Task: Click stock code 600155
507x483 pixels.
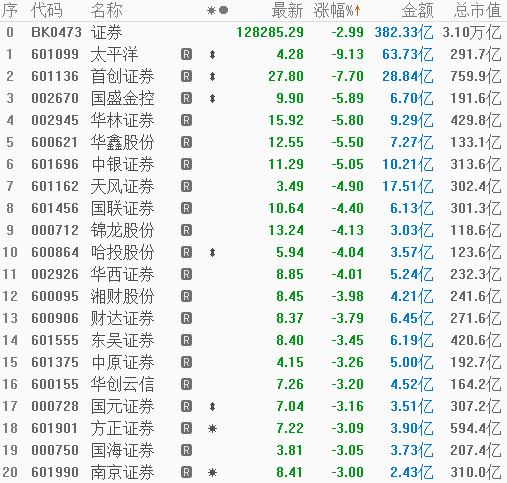Action: tap(55, 384)
